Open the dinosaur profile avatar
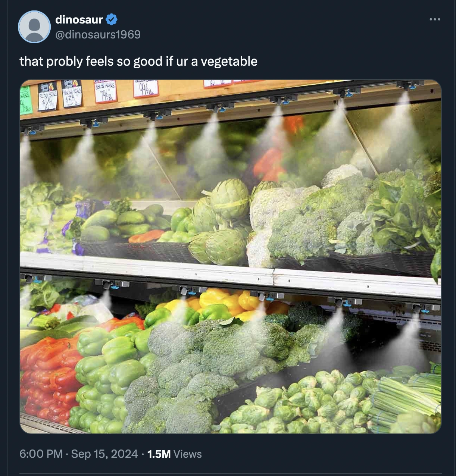 [34, 27]
